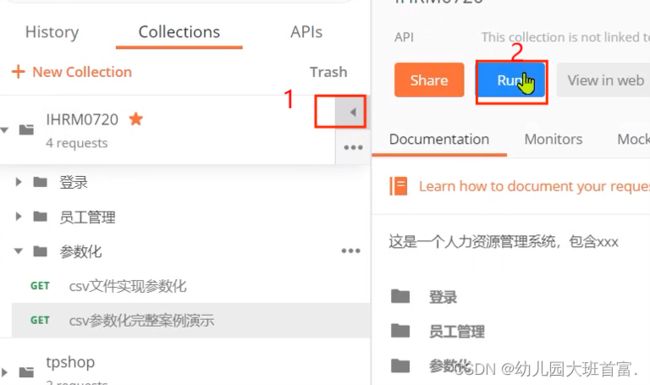Open the Collections tab

(x=179, y=32)
